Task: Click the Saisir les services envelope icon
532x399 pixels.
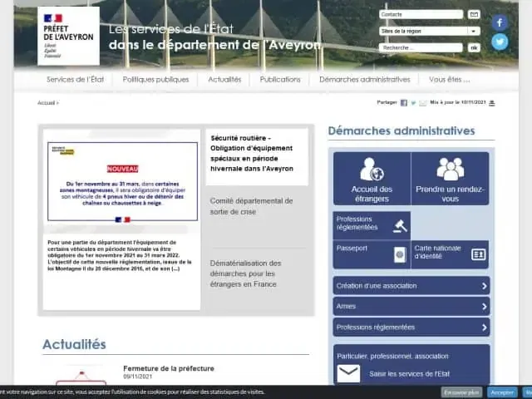Action: pos(349,374)
